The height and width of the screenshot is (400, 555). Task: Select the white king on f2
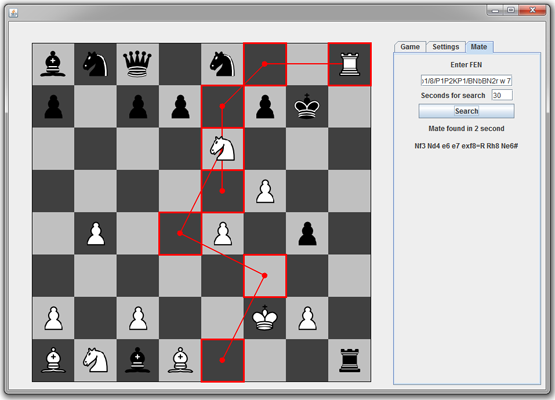265,318
